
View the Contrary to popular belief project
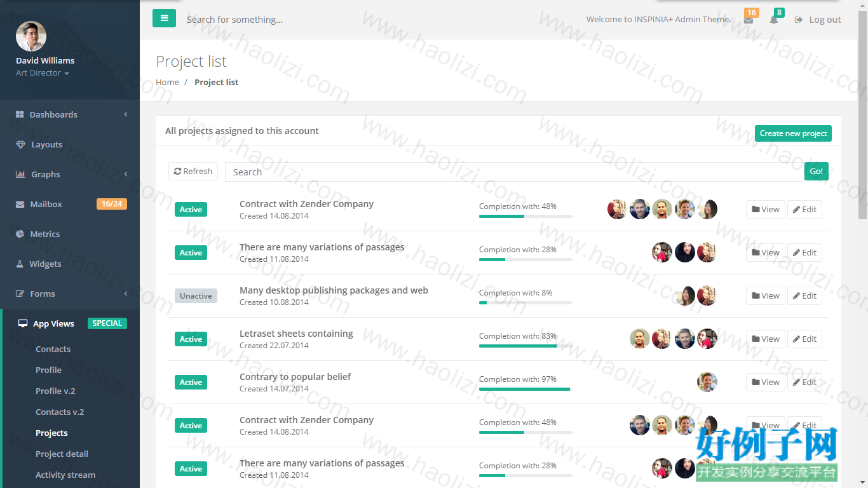766,383
